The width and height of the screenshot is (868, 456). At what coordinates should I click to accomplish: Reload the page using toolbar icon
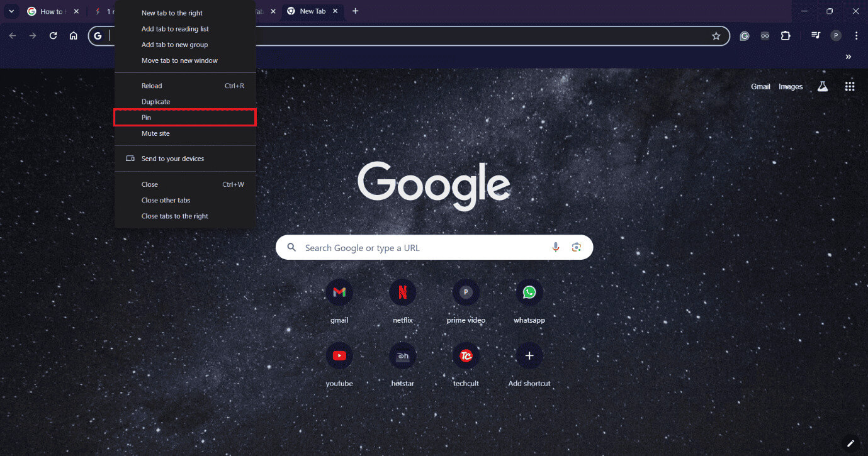coord(53,36)
